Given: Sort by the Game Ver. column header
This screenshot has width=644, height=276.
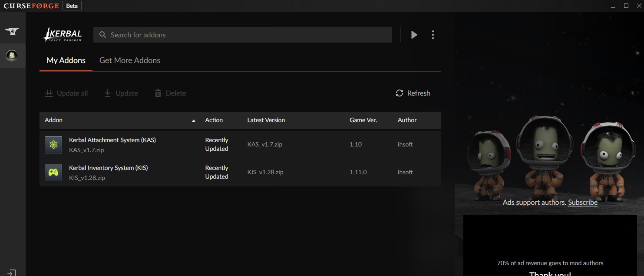Looking at the screenshot, I should (363, 120).
